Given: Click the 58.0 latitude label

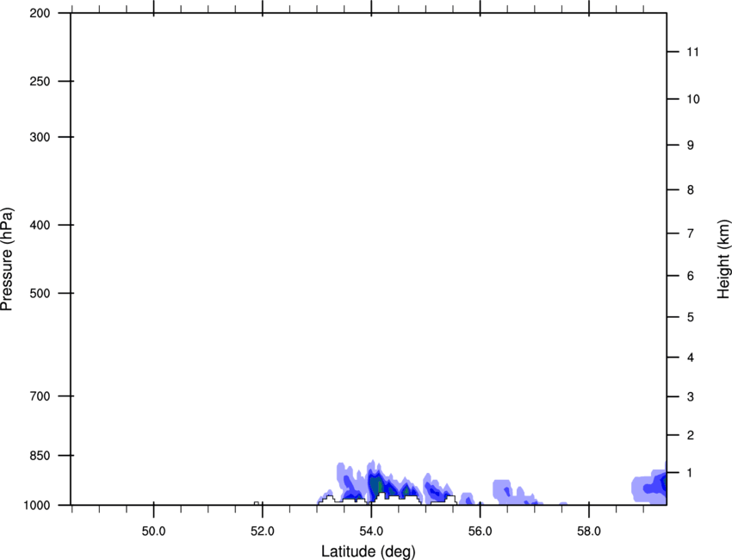Looking at the screenshot, I should coord(589,531).
